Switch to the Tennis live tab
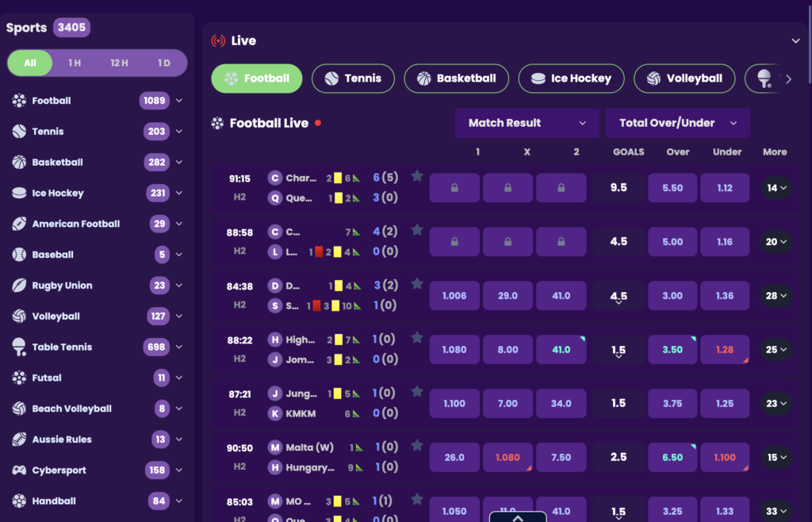This screenshot has height=522, width=812. (353, 79)
